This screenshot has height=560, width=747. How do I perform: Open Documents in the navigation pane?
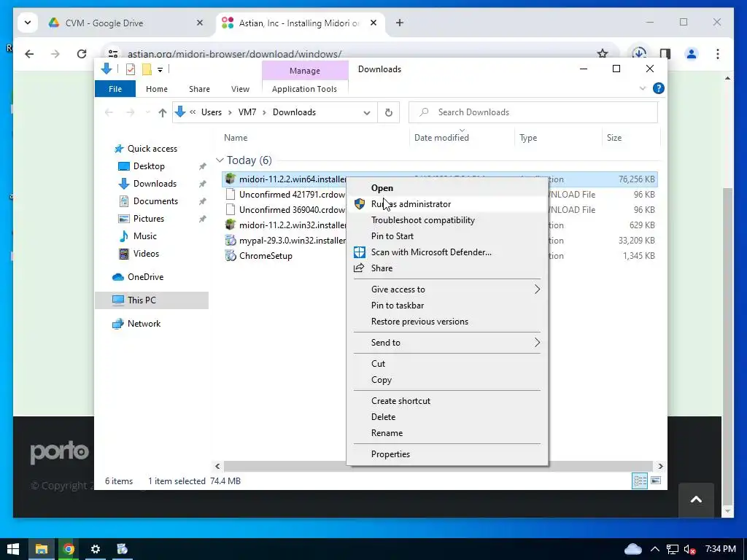click(x=155, y=201)
